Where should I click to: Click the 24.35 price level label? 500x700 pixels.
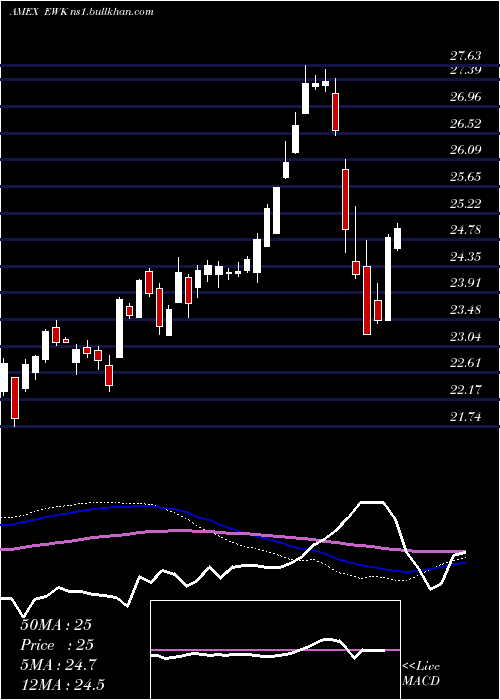pos(465,257)
